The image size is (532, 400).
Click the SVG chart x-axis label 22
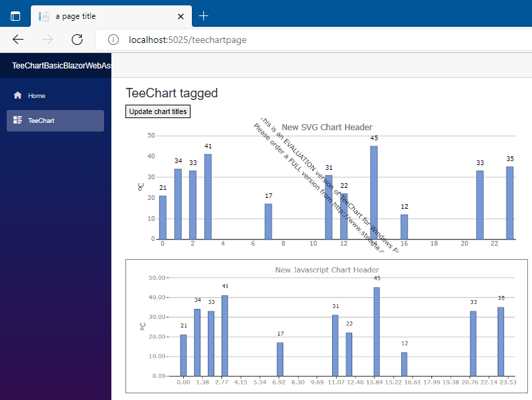494,244
